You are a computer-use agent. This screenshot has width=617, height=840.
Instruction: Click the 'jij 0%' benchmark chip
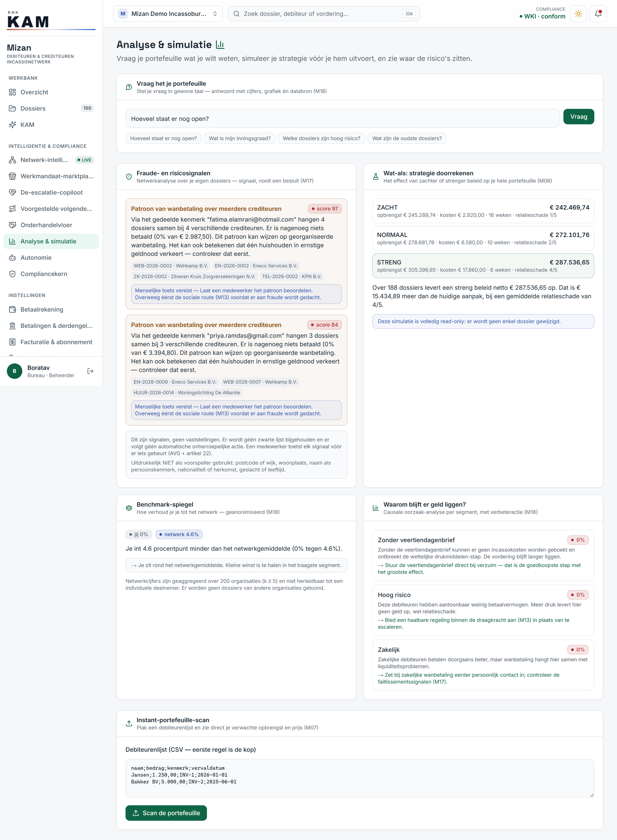coord(139,535)
